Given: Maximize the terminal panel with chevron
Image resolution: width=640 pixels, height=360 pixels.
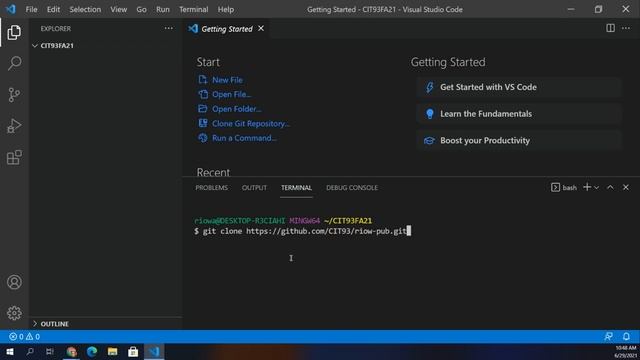Looking at the screenshot, I should 610,187.
